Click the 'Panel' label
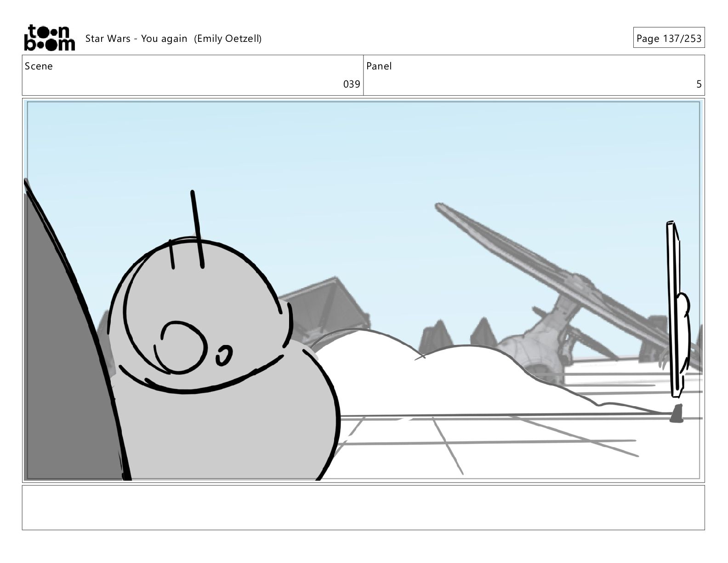Screen dimensions: 728x563 coord(379,66)
